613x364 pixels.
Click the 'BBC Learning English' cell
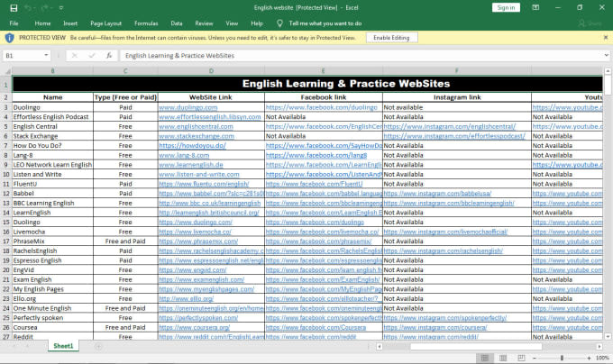[53, 203]
